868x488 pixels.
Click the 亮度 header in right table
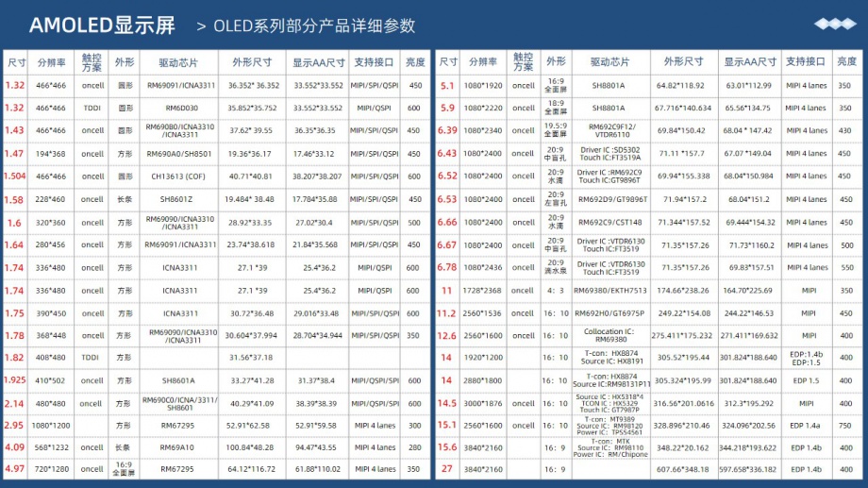[x=845, y=61]
